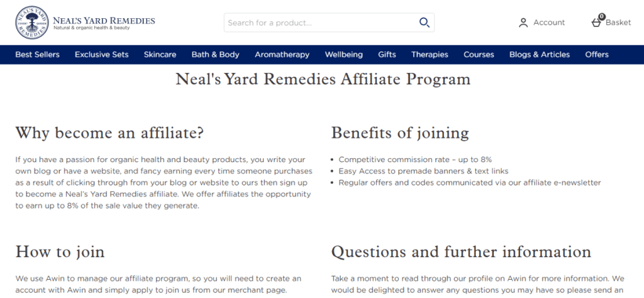Open the Best Sellers menu
This screenshot has height=298, width=644.
point(37,55)
